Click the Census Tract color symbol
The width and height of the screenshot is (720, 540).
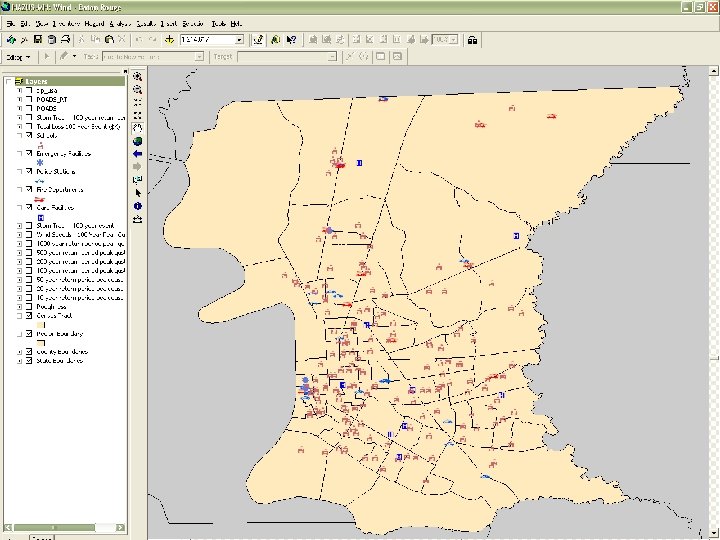(41, 325)
